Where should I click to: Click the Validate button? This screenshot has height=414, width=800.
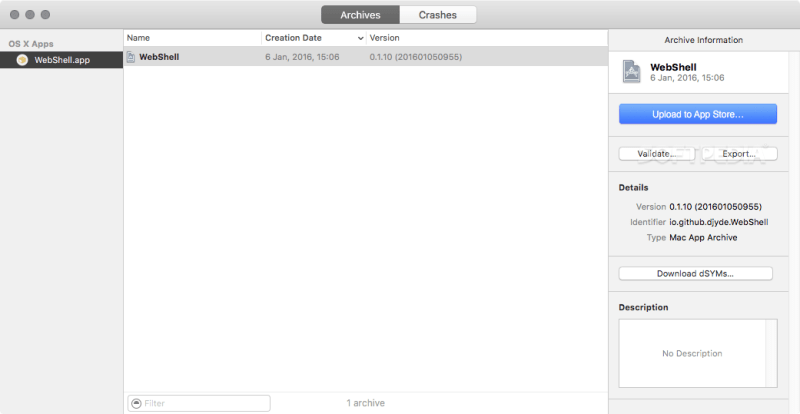tap(657, 154)
